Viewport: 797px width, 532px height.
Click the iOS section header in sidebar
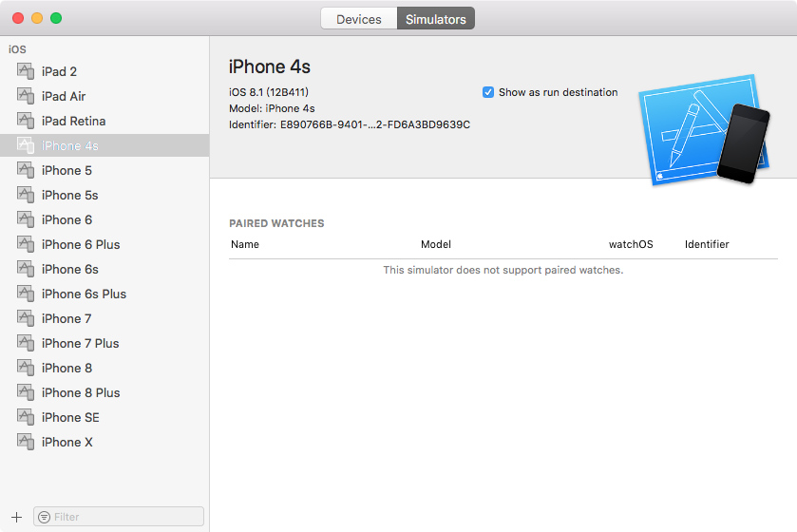(17, 49)
